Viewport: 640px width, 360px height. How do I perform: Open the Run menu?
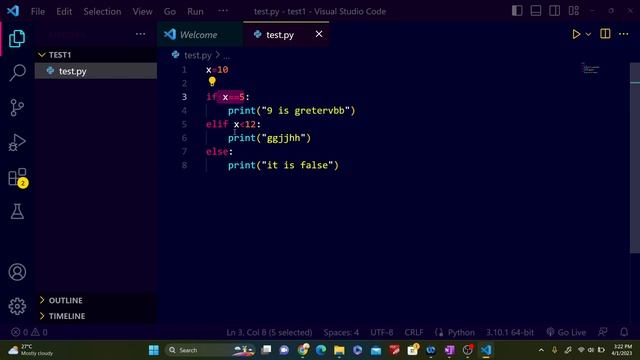pos(195,11)
